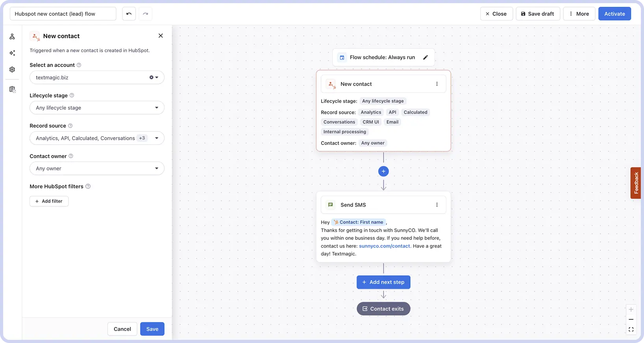644x343 pixels.
Task: Select the Contact exits node
Action: [x=383, y=309]
